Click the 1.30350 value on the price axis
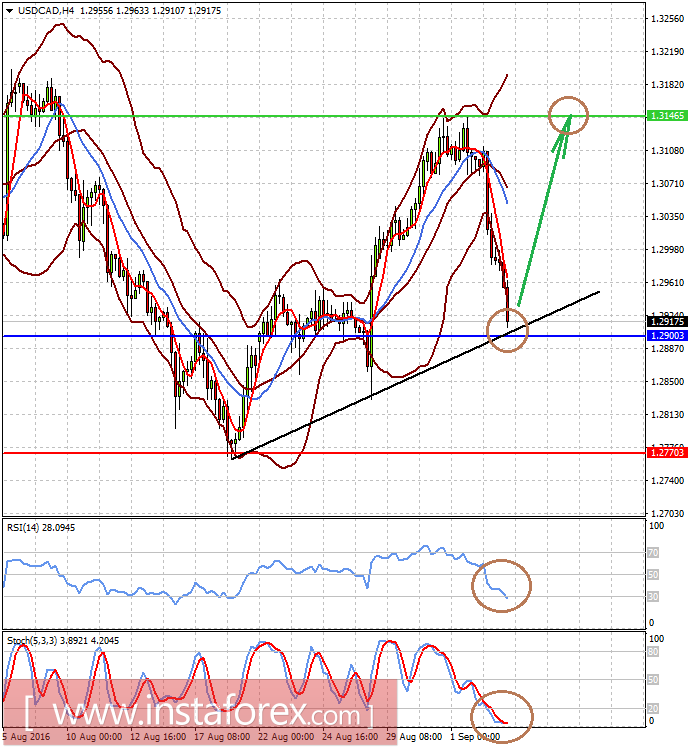The height and width of the screenshot is (748, 688). point(667,217)
